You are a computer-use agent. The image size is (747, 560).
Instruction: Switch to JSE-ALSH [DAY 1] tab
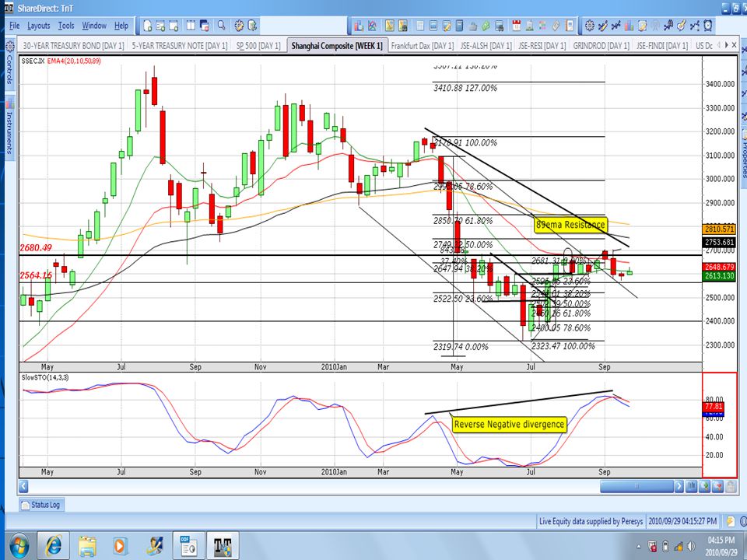(486, 46)
